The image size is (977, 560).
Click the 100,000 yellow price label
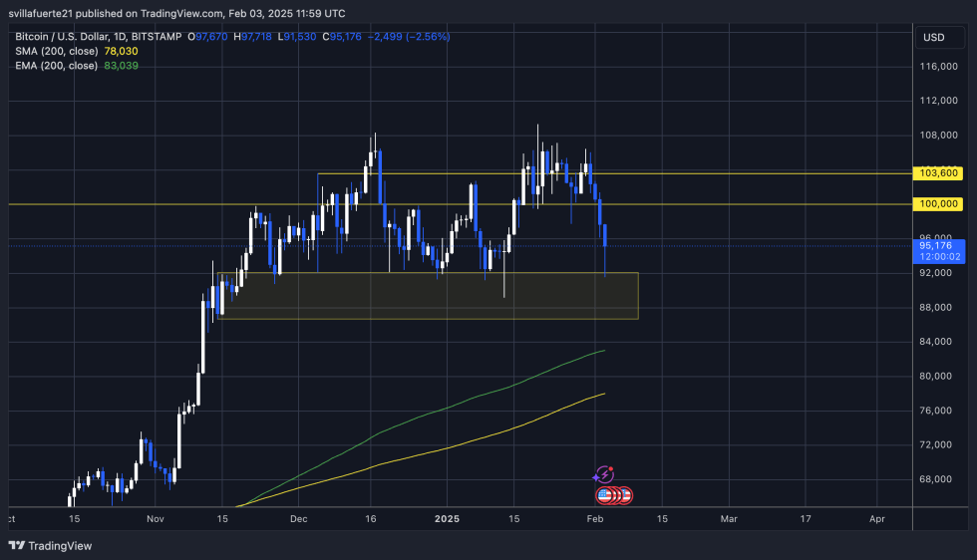[x=940, y=204]
